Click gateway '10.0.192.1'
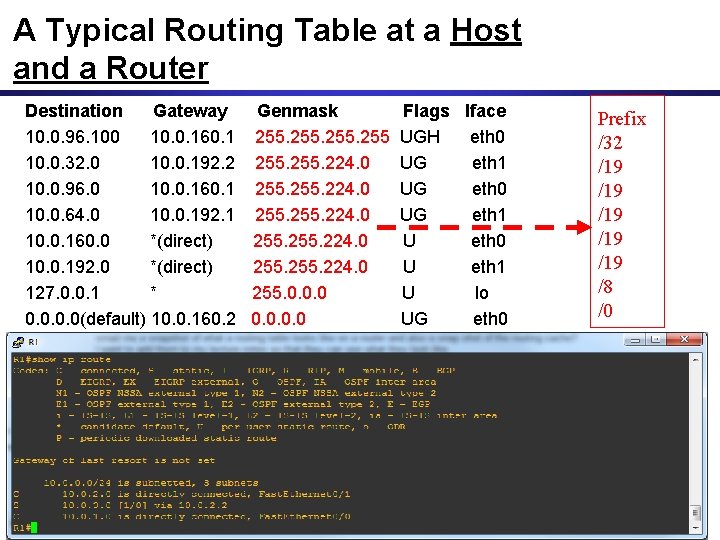The image size is (720, 540). [192, 215]
